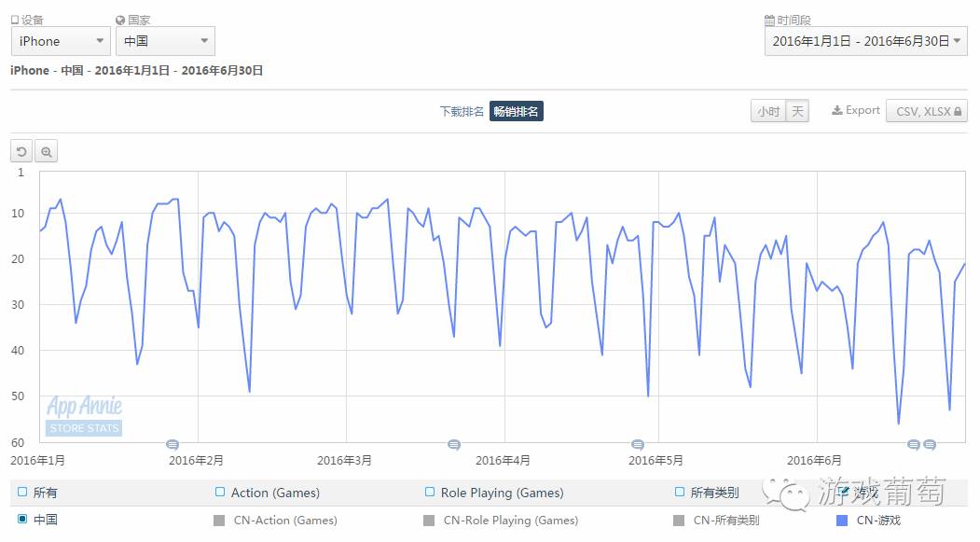Click the blue CN-游戏 swatch
Image resolution: width=980 pixels, height=542 pixels.
pyautogui.click(x=842, y=521)
